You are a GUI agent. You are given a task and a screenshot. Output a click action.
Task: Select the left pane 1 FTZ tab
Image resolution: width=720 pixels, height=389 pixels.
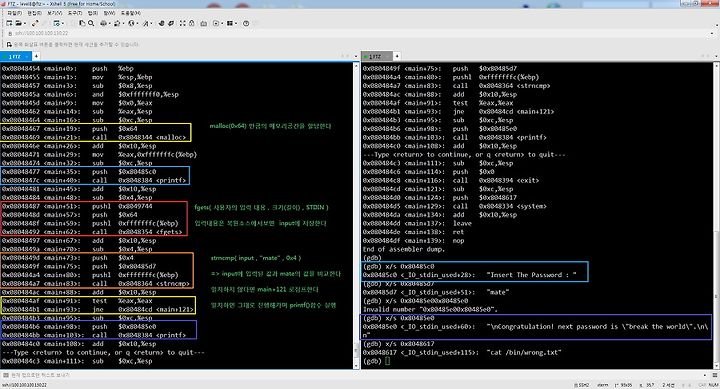(x=16, y=56)
